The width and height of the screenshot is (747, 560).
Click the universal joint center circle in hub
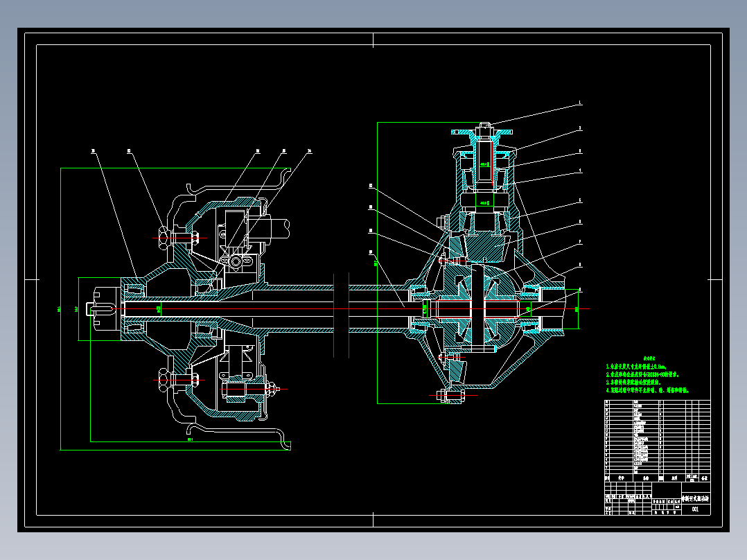(x=236, y=262)
